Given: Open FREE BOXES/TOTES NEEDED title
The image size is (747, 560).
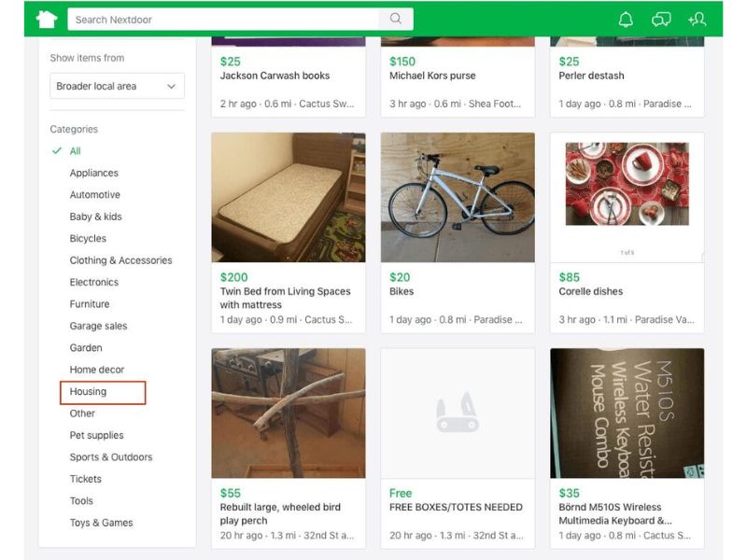Looking at the screenshot, I should coord(456,507).
